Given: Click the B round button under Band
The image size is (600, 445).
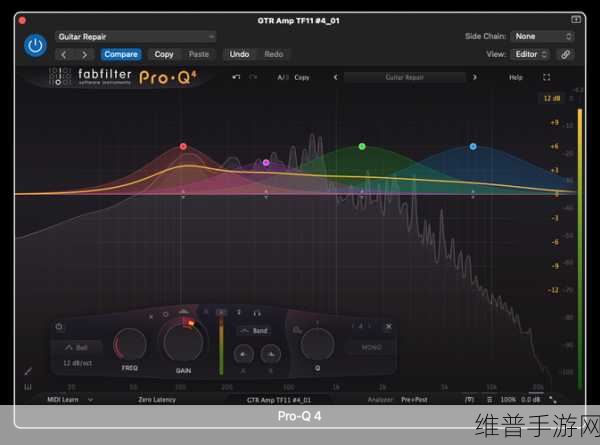Looking at the screenshot, I should (x=271, y=355).
